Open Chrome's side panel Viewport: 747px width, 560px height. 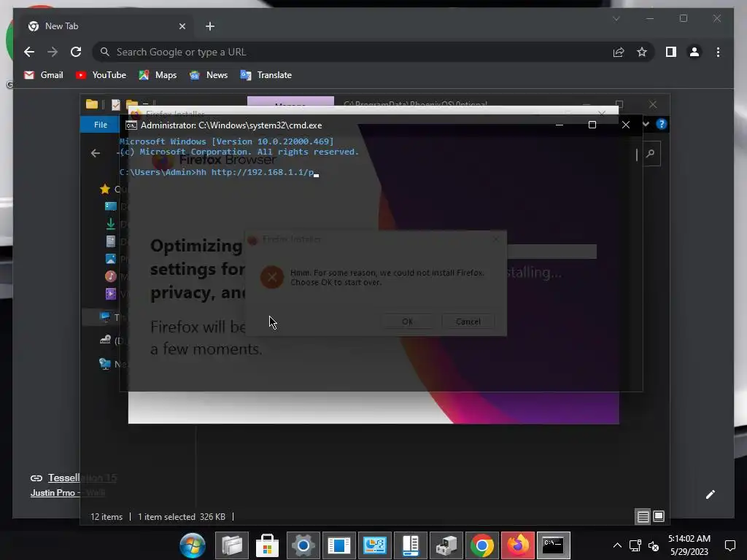tap(671, 52)
